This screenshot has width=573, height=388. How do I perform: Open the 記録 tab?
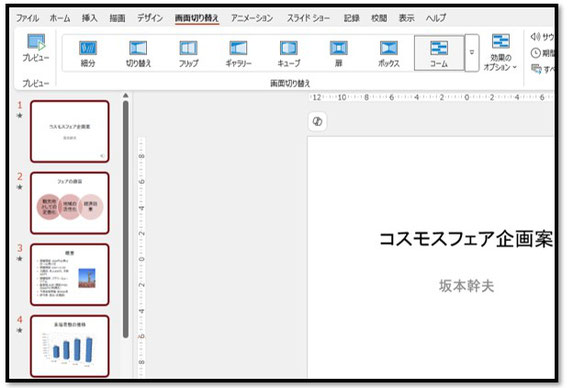click(352, 18)
